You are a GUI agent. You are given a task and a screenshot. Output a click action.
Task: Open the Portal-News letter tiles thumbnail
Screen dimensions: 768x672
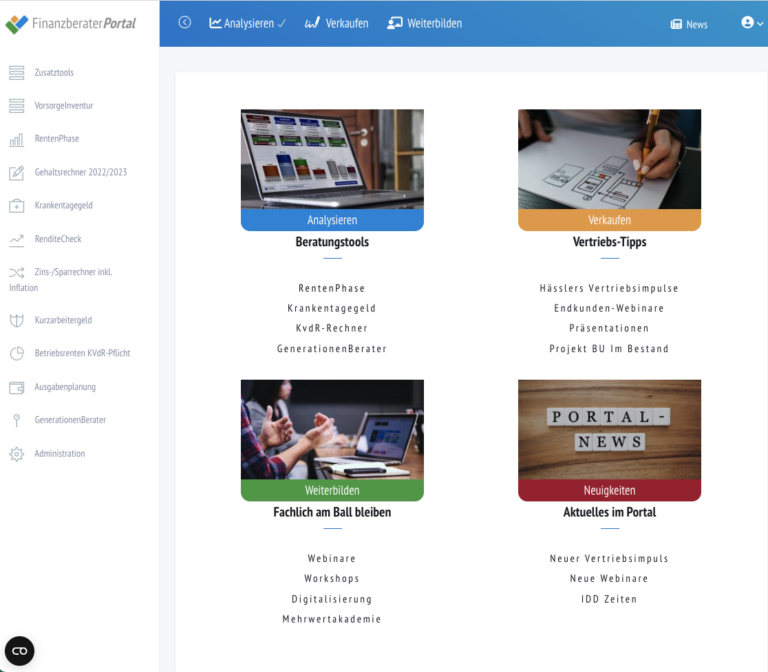pos(609,430)
